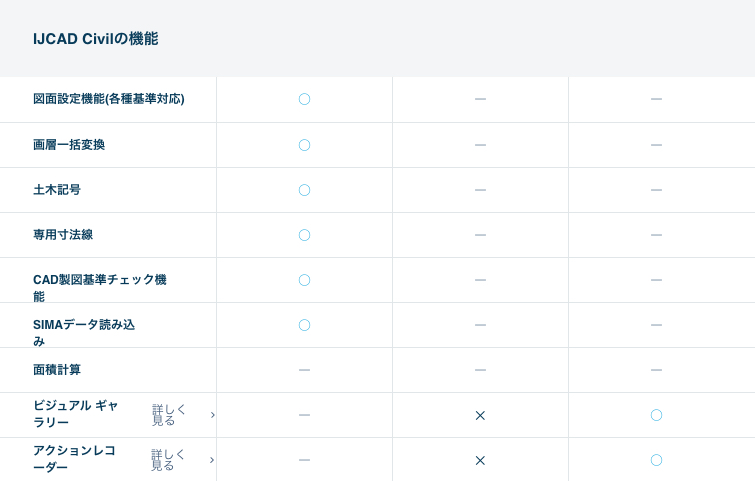Image resolution: width=755 pixels, height=481 pixels.
Task: Click circle icon in SIMAデータ読み込み row
Action: coord(304,325)
